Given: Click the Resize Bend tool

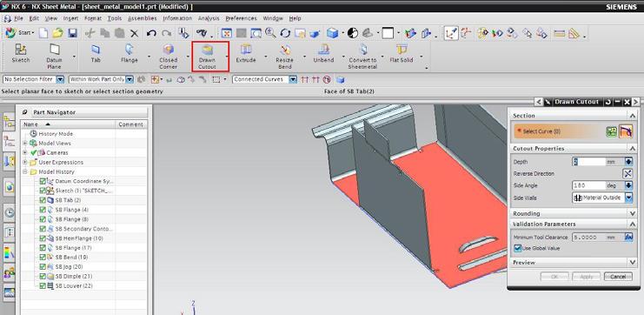Looking at the screenshot, I should 284,56.
